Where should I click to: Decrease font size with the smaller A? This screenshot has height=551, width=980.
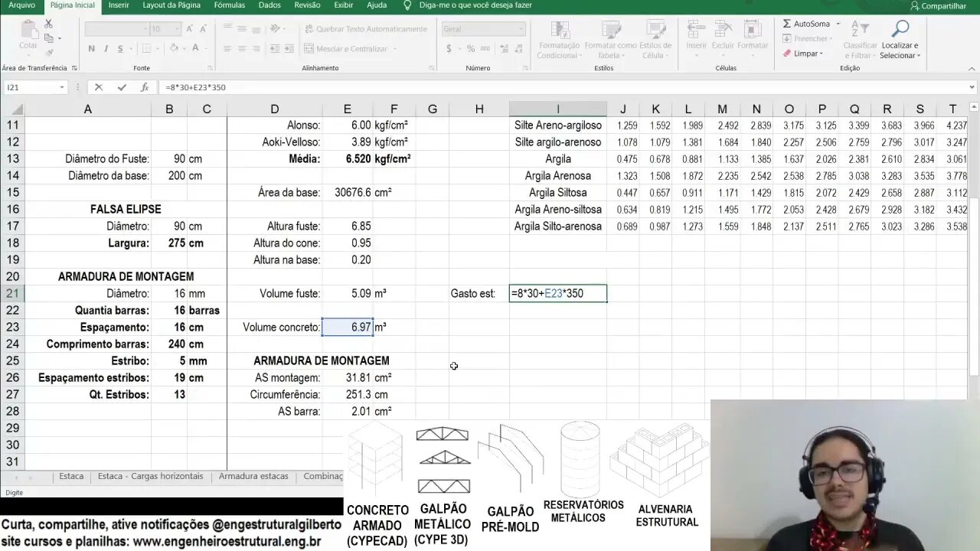pyautogui.click(x=203, y=29)
